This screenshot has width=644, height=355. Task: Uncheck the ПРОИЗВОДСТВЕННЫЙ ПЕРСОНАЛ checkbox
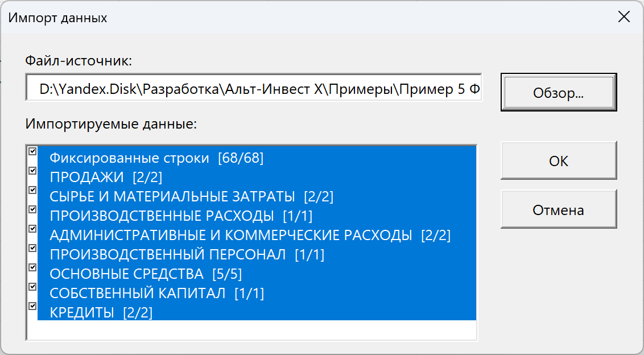coord(32,248)
